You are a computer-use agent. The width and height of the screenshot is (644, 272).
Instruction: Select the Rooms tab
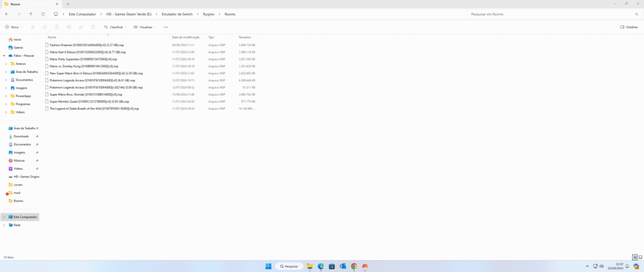(x=31, y=4)
